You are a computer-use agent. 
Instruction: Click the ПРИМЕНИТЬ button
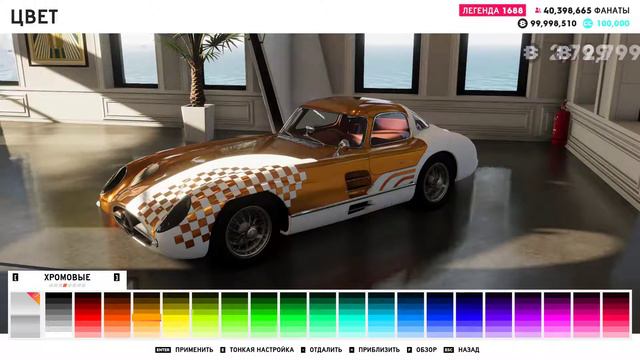194,350
